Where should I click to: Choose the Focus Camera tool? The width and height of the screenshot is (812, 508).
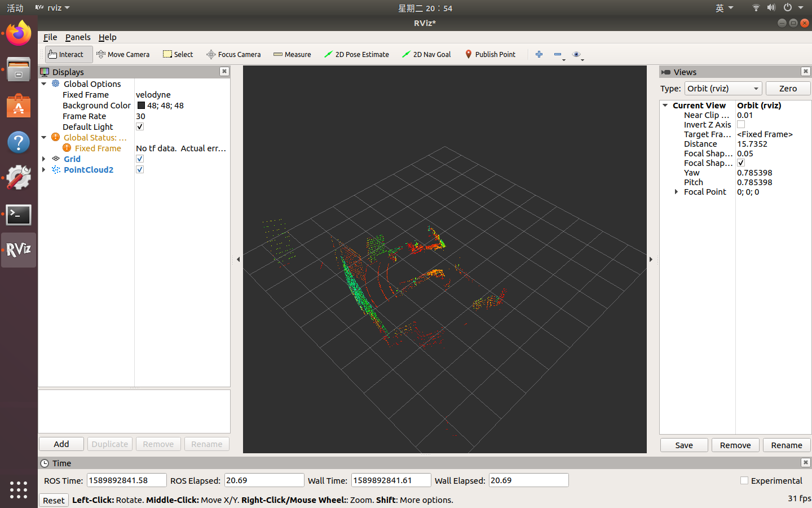(233, 54)
